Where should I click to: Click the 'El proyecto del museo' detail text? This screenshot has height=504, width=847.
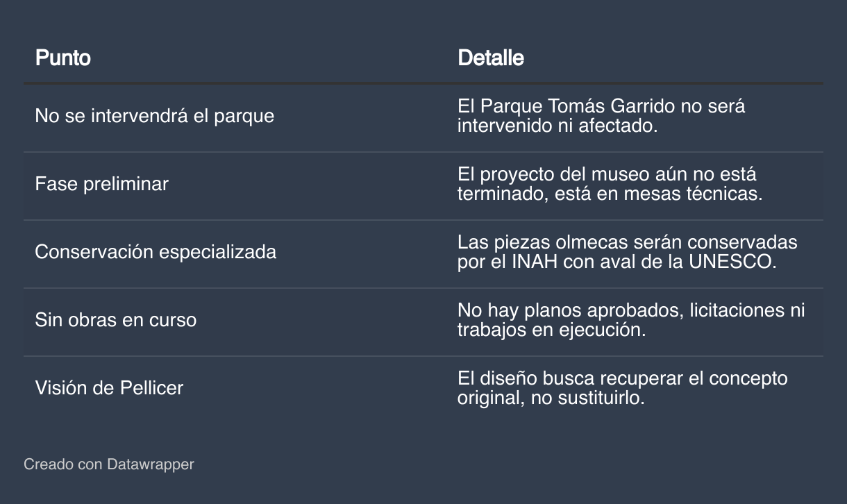click(606, 175)
